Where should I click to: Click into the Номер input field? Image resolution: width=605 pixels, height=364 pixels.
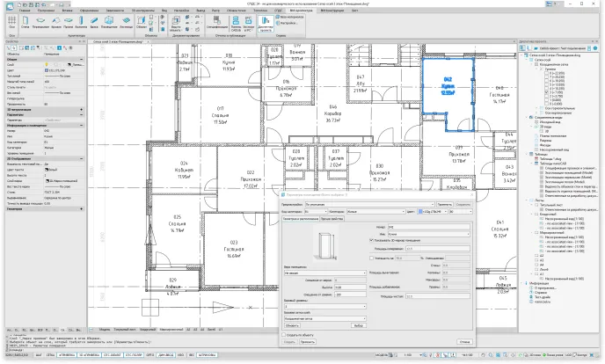(x=429, y=226)
